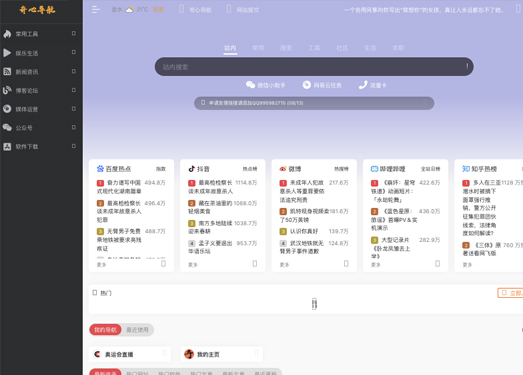The image size is (523, 375).
Task: Toggle the sidebar with the hamburger icon
Action: pos(96,10)
